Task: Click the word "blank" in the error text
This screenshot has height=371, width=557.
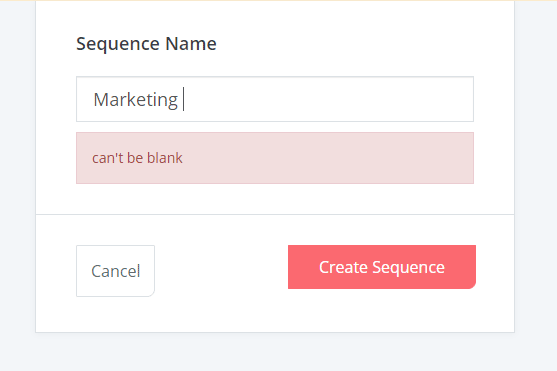Action: coord(165,158)
